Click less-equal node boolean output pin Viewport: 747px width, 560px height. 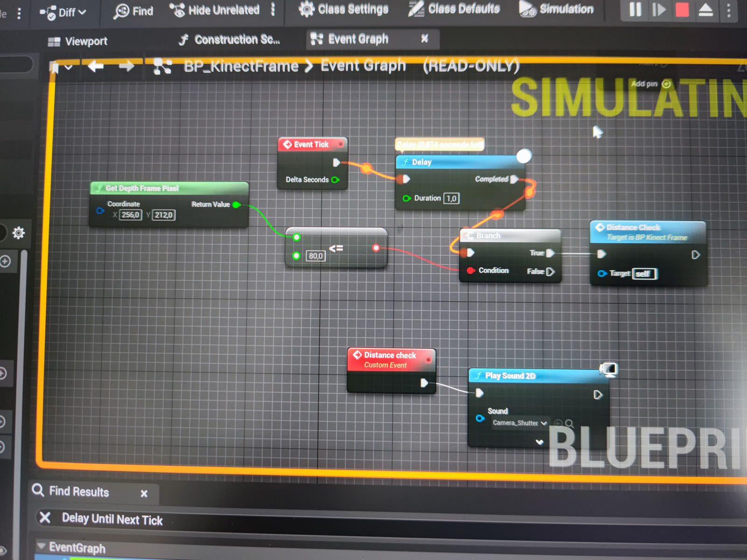(376, 248)
